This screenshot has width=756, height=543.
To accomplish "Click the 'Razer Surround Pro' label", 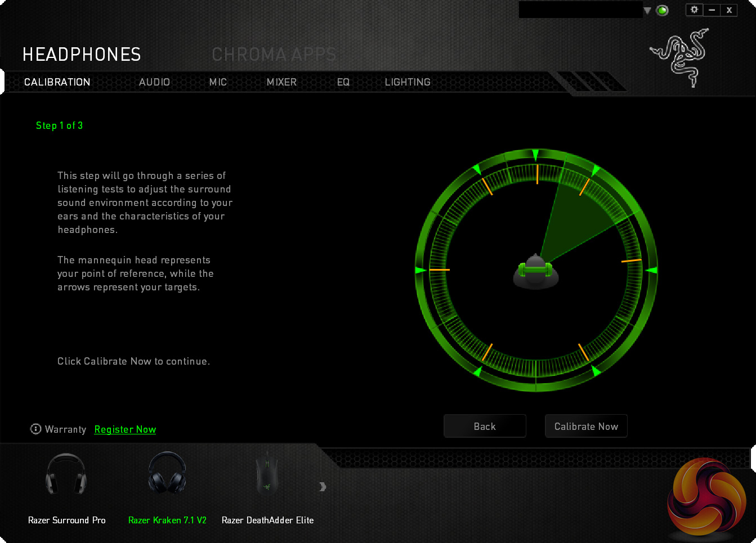I will 67,520.
